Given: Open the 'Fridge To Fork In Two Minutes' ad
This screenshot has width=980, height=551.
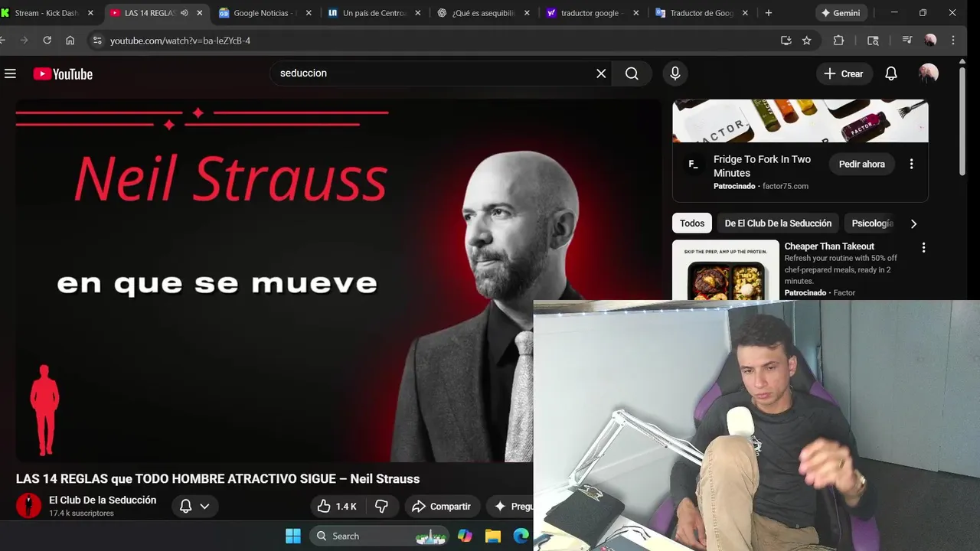Looking at the screenshot, I should pos(762,166).
